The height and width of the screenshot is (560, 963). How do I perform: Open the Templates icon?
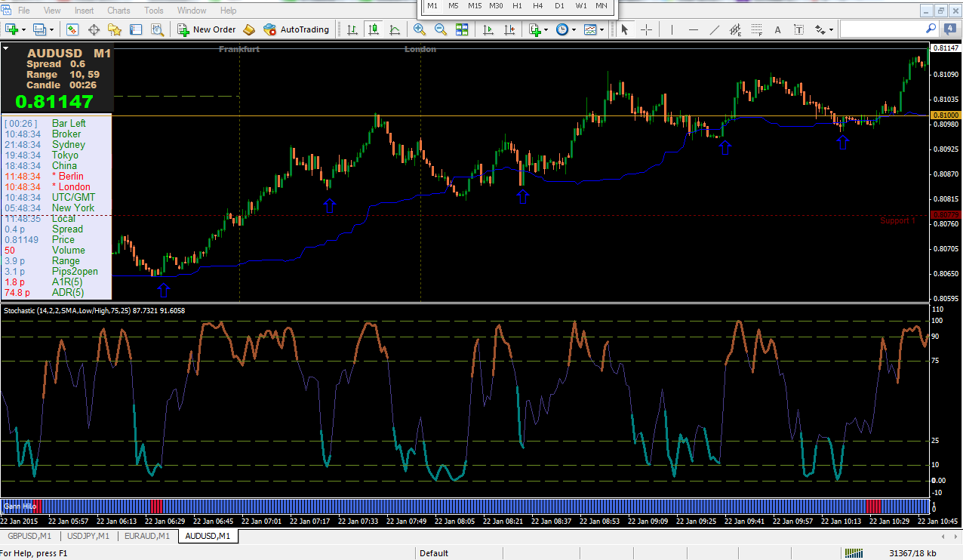[x=590, y=29]
